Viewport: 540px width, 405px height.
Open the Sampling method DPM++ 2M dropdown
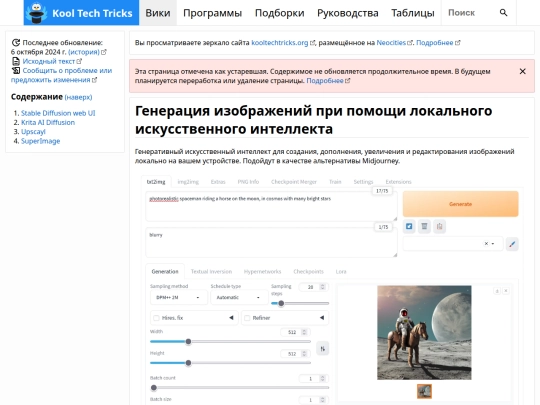tap(178, 297)
